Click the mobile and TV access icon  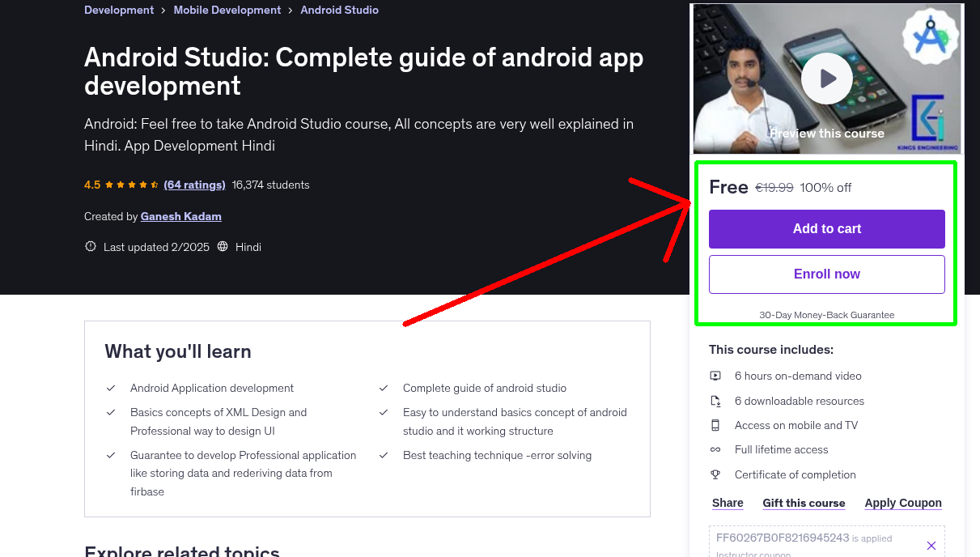pyautogui.click(x=717, y=425)
